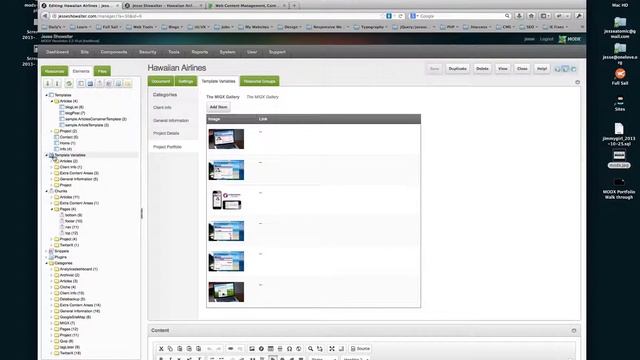Click the find magnifier icon in the editor
Viewport: 640px width, 360px height.
311,349
